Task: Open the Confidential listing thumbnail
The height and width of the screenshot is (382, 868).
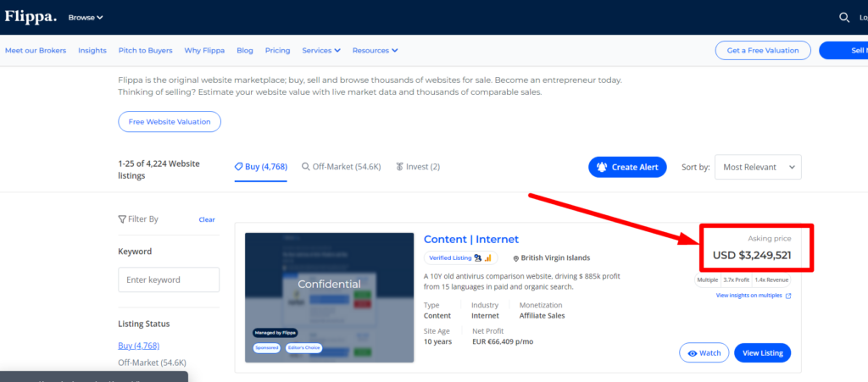Action: pyautogui.click(x=330, y=297)
